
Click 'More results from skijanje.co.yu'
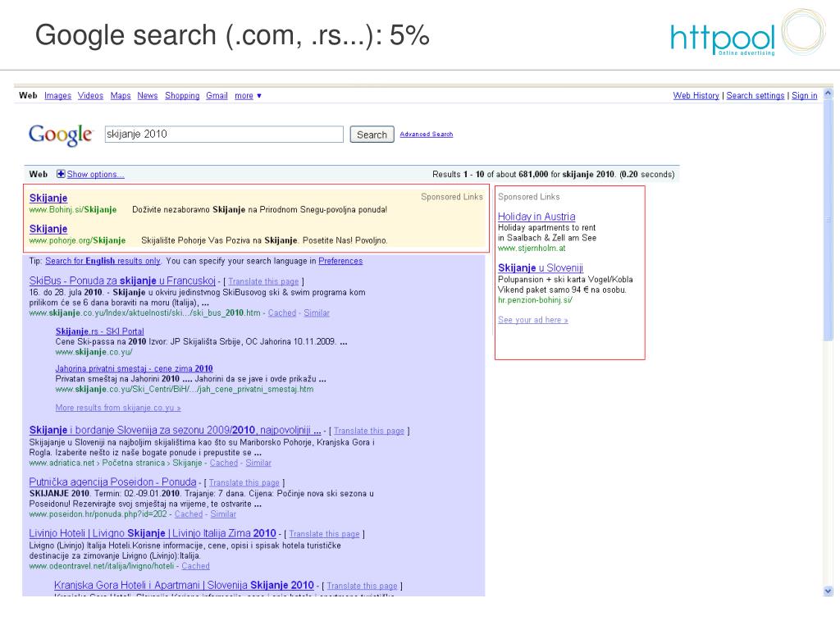118,408
